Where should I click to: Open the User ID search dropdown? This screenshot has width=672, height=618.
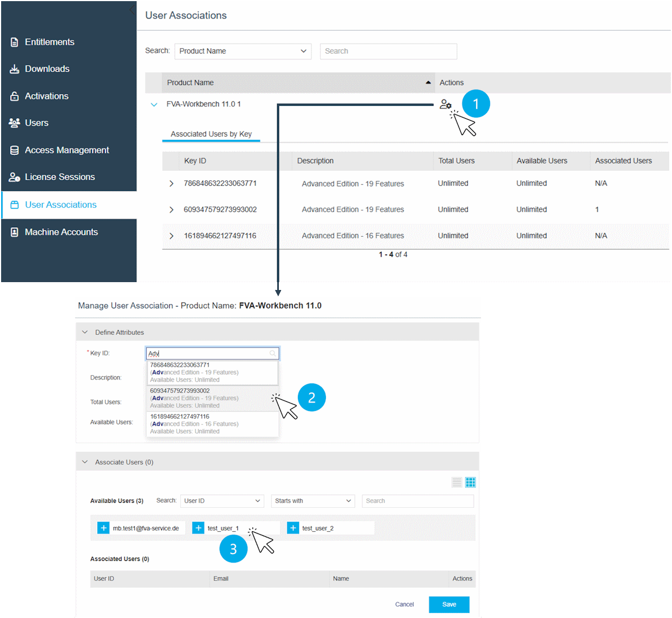222,501
